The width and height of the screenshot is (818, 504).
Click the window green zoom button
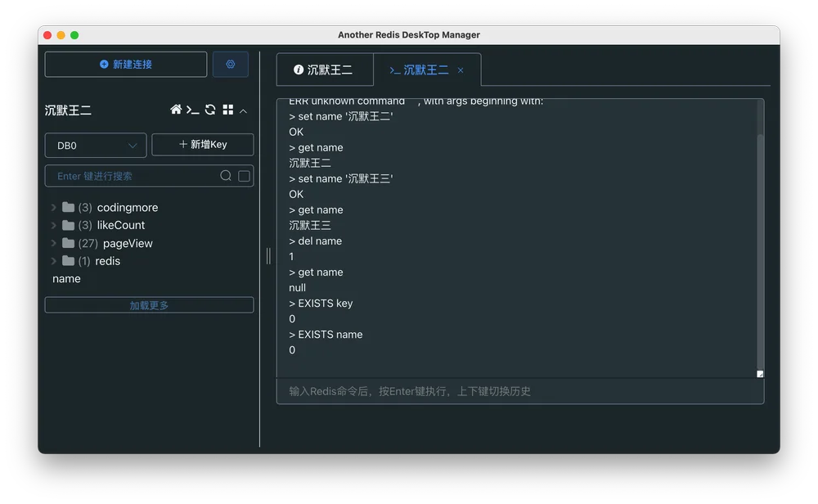pos(74,35)
